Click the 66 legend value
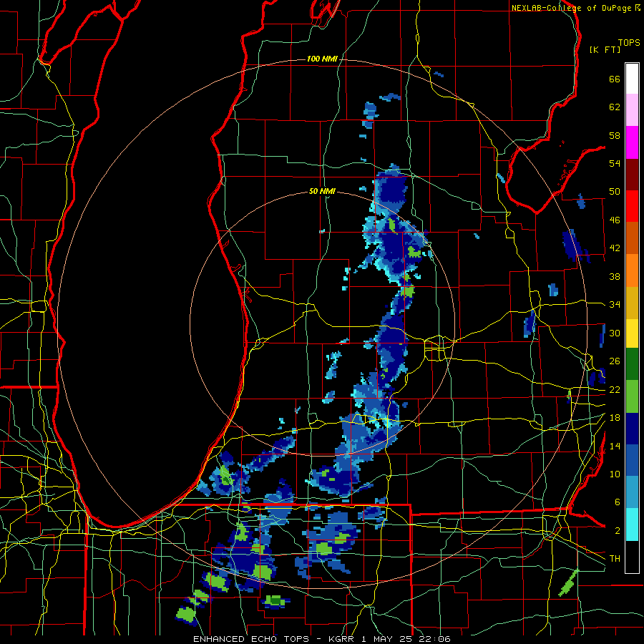The image size is (644, 644). tap(615, 79)
